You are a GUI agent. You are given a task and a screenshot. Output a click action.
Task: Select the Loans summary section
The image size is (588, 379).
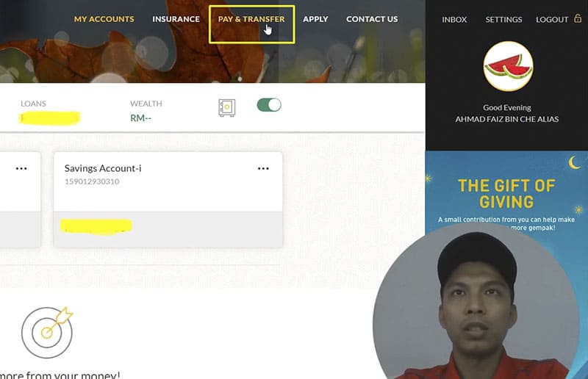pos(49,112)
